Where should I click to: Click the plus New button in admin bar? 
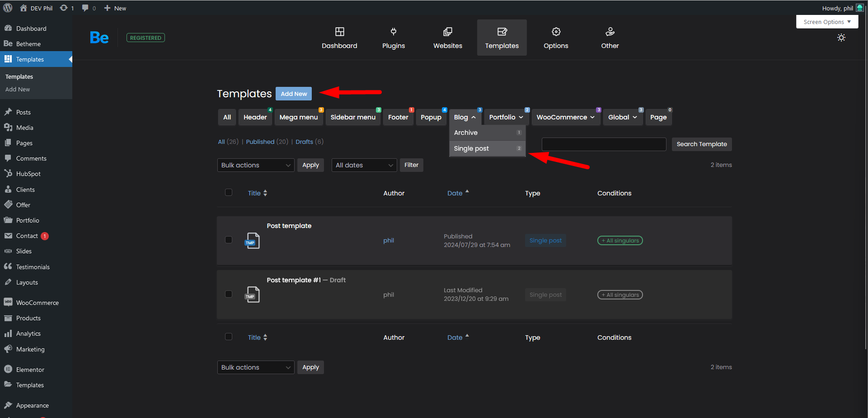[x=115, y=8]
